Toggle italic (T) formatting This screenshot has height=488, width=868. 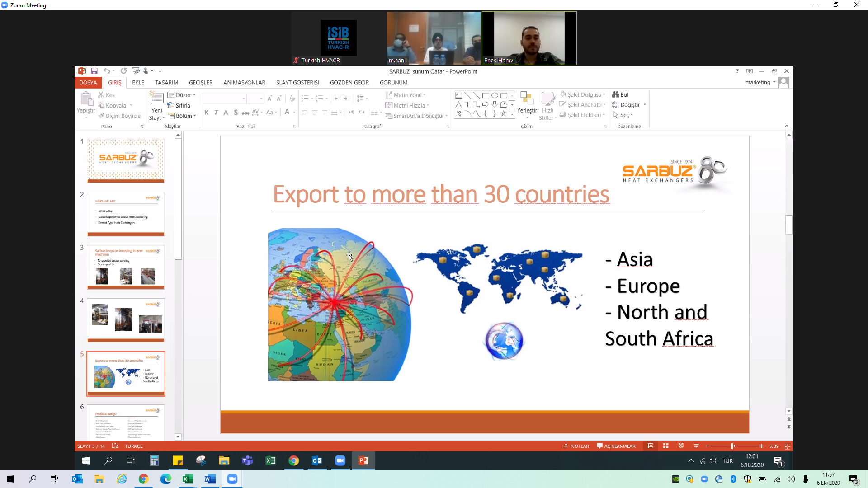[x=216, y=113]
